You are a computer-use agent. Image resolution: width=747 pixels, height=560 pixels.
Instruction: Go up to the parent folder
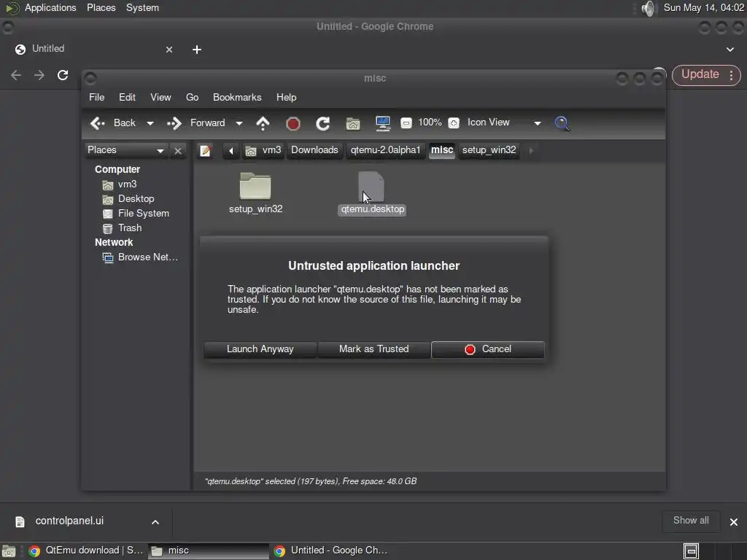(263, 123)
